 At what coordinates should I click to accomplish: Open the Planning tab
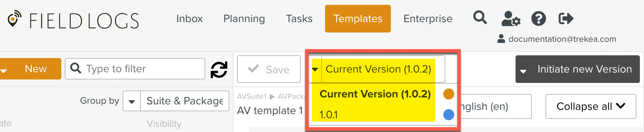click(x=244, y=19)
